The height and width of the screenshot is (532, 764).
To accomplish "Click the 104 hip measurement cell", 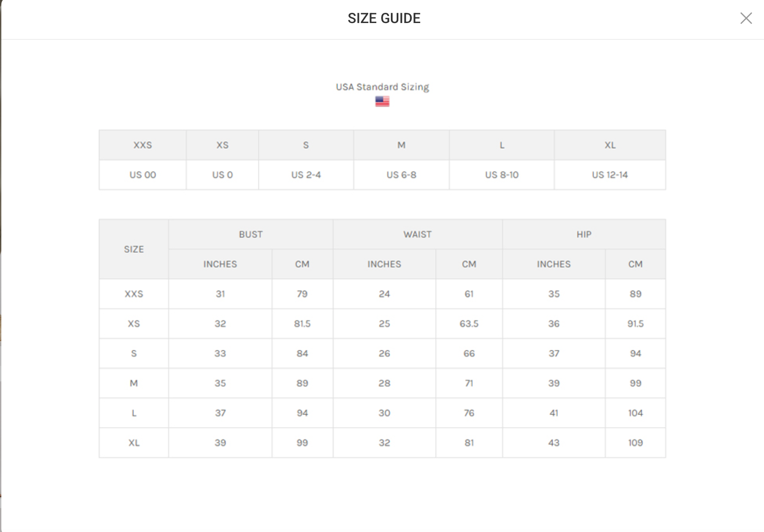I will pyautogui.click(x=635, y=413).
